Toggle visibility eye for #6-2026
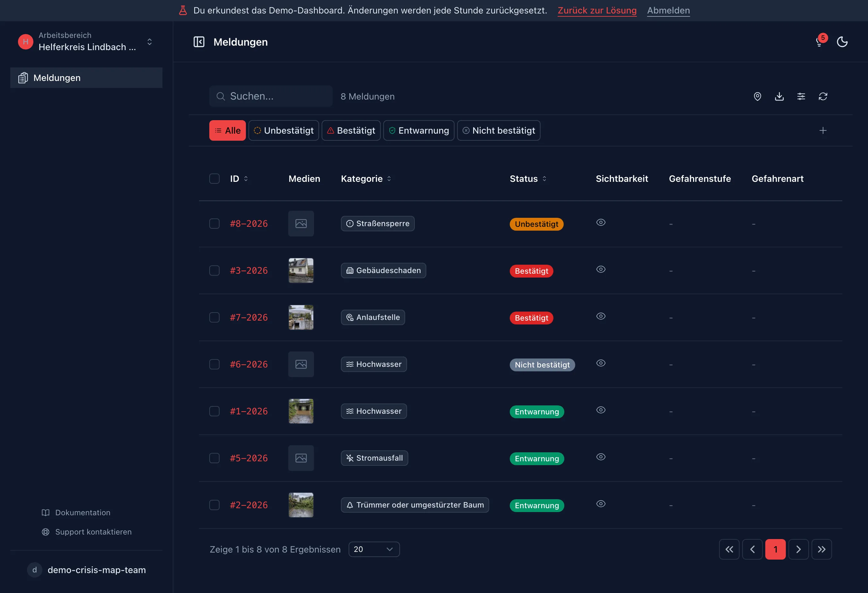The height and width of the screenshot is (593, 868). tap(601, 363)
